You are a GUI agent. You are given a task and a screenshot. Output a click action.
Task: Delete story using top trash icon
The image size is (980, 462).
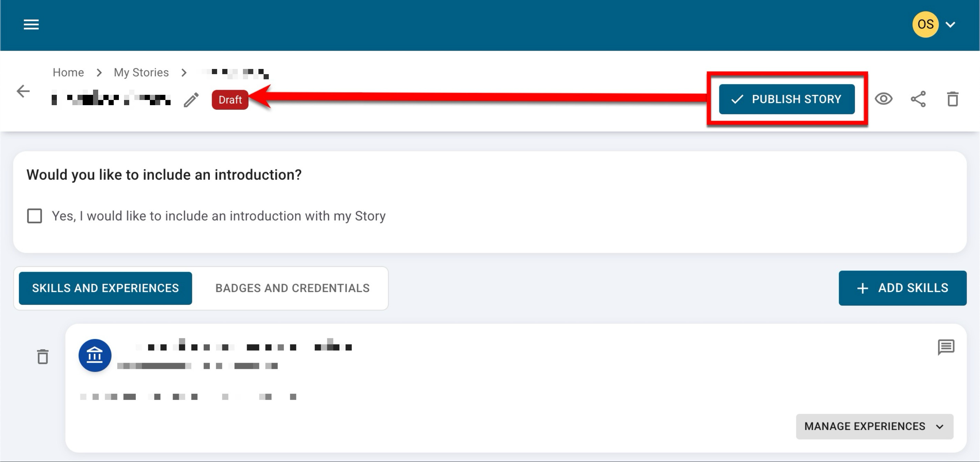pyautogui.click(x=952, y=99)
